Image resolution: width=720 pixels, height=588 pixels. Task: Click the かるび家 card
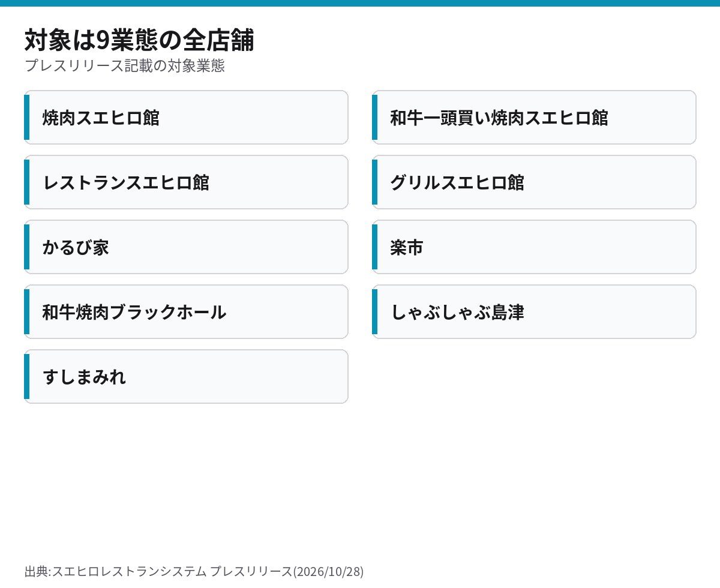pyautogui.click(x=186, y=247)
